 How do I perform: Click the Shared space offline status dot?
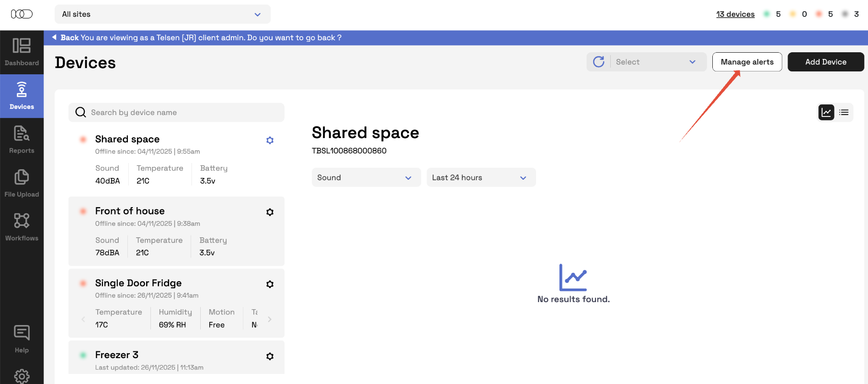pyautogui.click(x=83, y=140)
